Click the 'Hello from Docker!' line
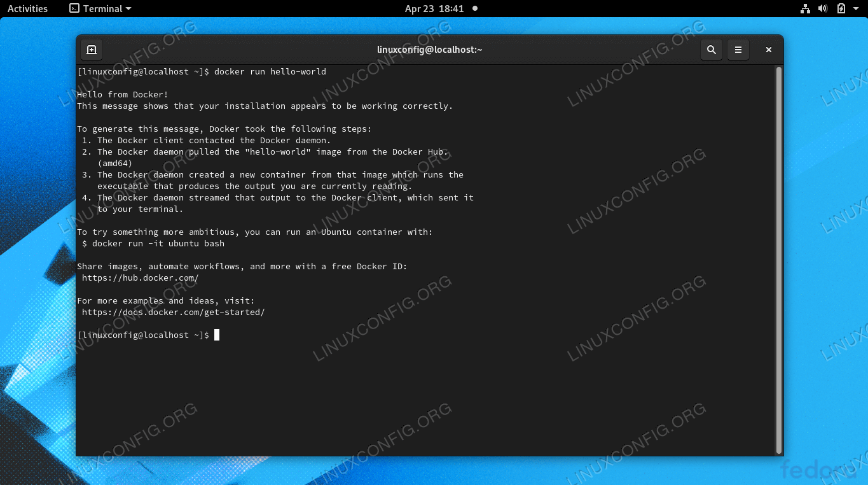This screenshot has height=485, width=868. coord(123,95)
